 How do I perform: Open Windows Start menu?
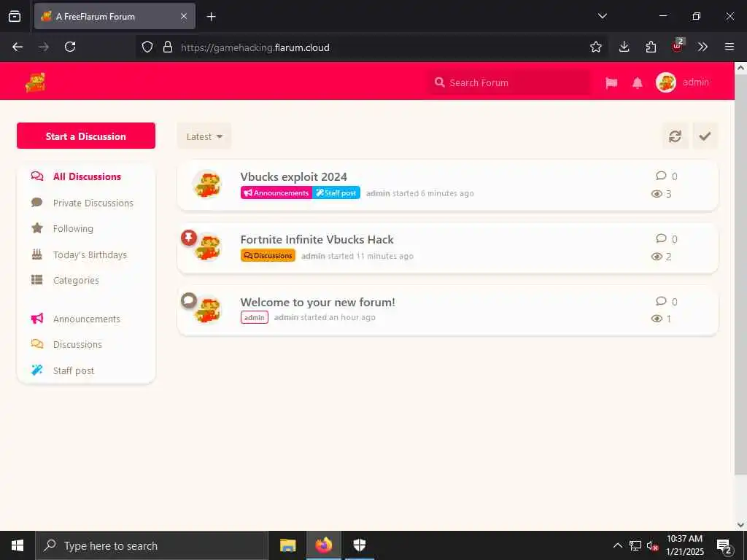point(18,545)
